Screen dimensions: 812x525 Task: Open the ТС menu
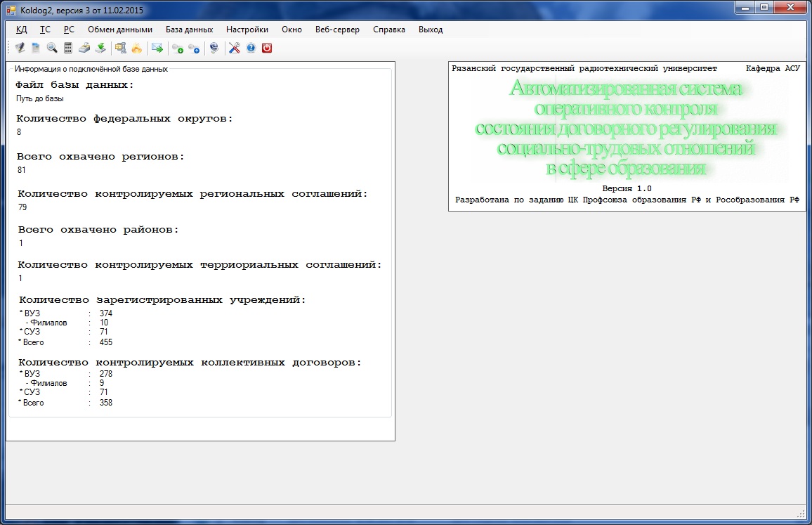[x=46, y=30]
